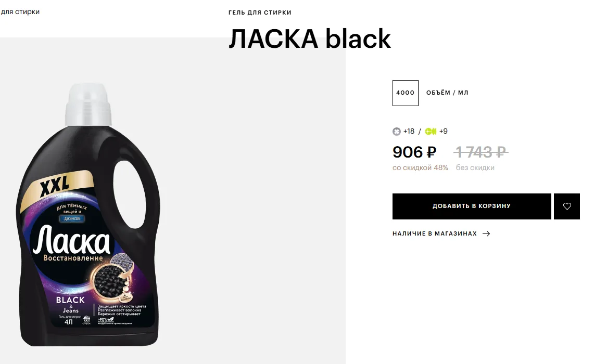Click the +18 bonus points value
Screen dimensions: 607x364
[x=409, y=132]
